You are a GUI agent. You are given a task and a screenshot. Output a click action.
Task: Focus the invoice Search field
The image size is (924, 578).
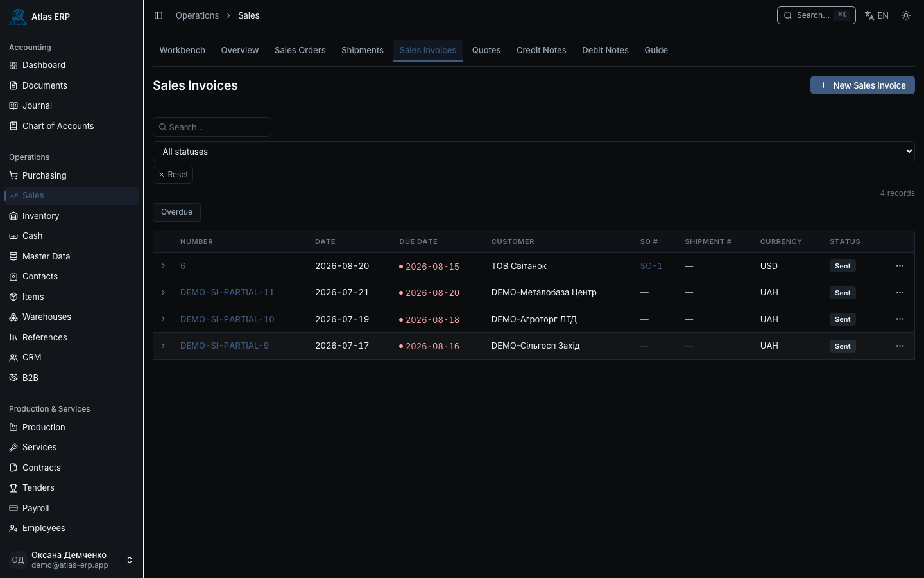[x=212, y=127]
